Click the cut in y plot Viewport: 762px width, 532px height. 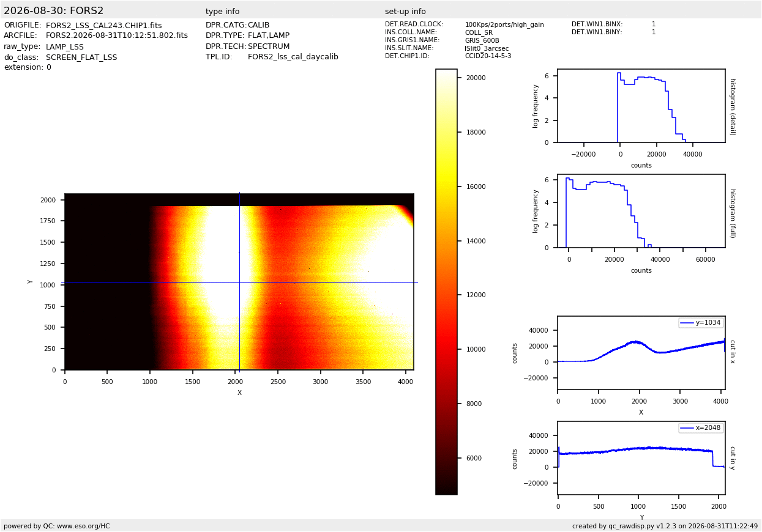(641, 458)
